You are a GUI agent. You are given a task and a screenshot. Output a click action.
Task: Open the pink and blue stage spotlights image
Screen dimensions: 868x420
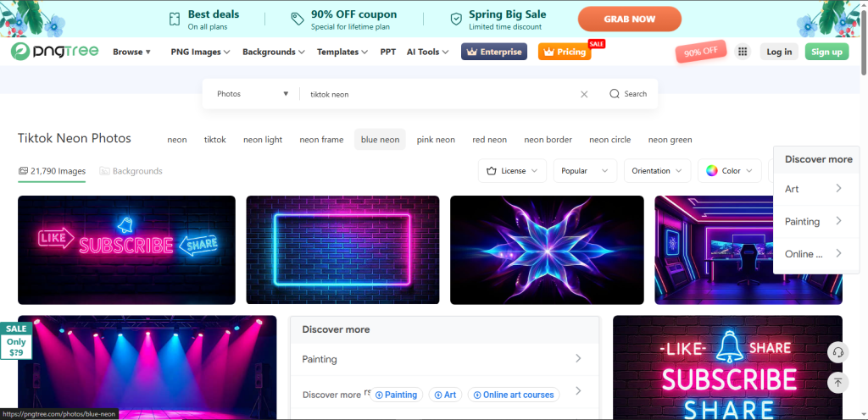[147, 367]
